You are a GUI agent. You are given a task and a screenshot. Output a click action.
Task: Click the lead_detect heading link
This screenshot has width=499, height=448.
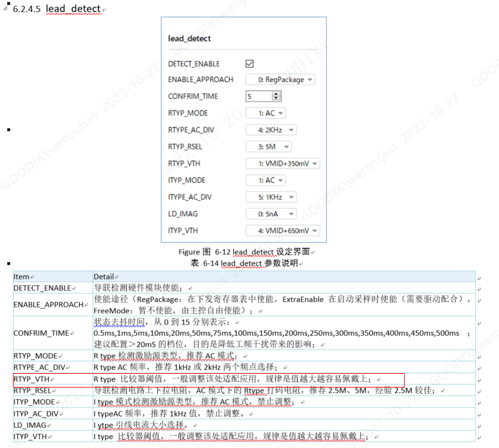click(x=72, y=9)
